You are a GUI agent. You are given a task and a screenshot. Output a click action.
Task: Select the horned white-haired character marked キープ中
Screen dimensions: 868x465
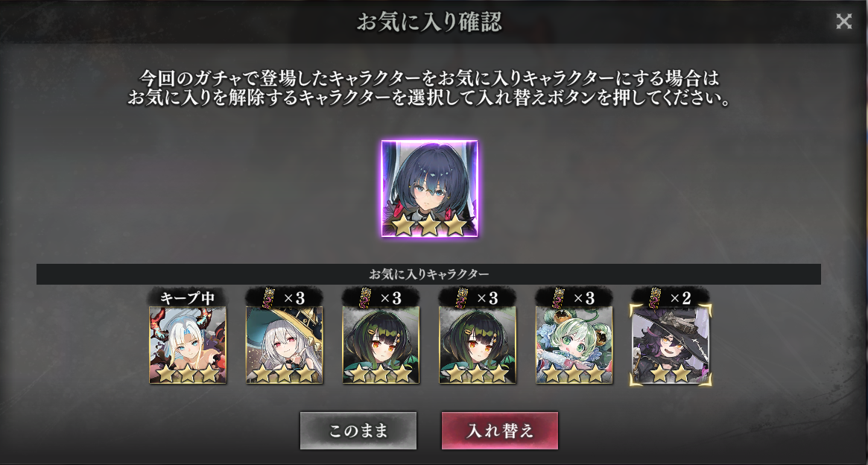coord(188,345)
